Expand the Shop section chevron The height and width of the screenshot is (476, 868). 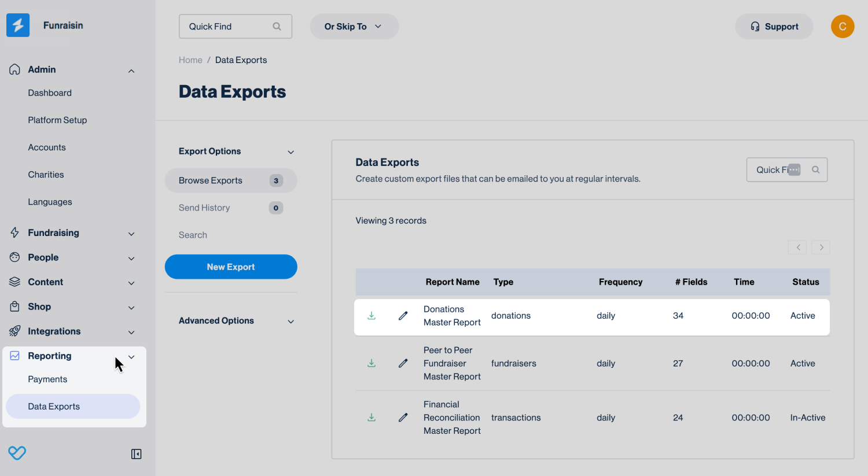click(x=131, y=308)
